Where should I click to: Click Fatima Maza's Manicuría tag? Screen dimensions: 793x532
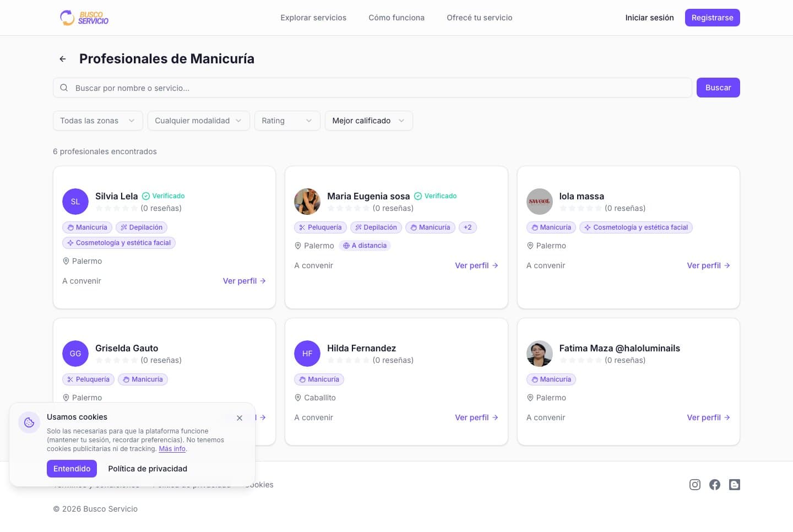(x=551, y=379)
